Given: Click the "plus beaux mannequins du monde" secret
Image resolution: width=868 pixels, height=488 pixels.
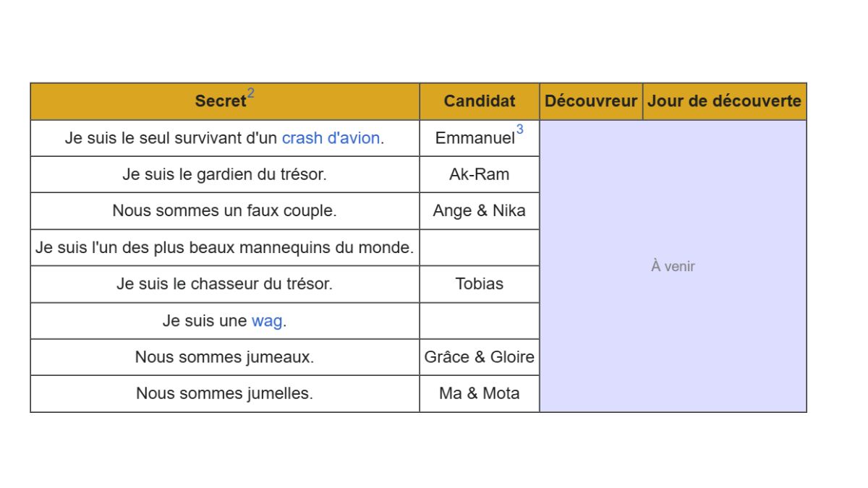Looking at the screenshot, I should 224,248.
